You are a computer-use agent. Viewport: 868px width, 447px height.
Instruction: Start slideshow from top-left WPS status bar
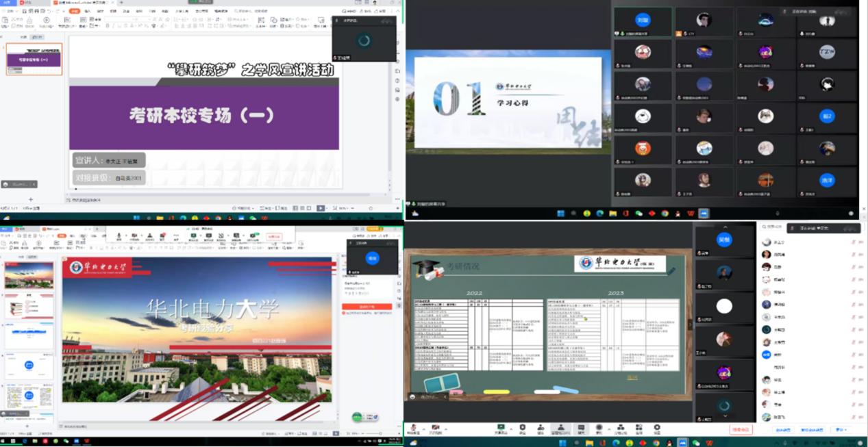point(320,208)
